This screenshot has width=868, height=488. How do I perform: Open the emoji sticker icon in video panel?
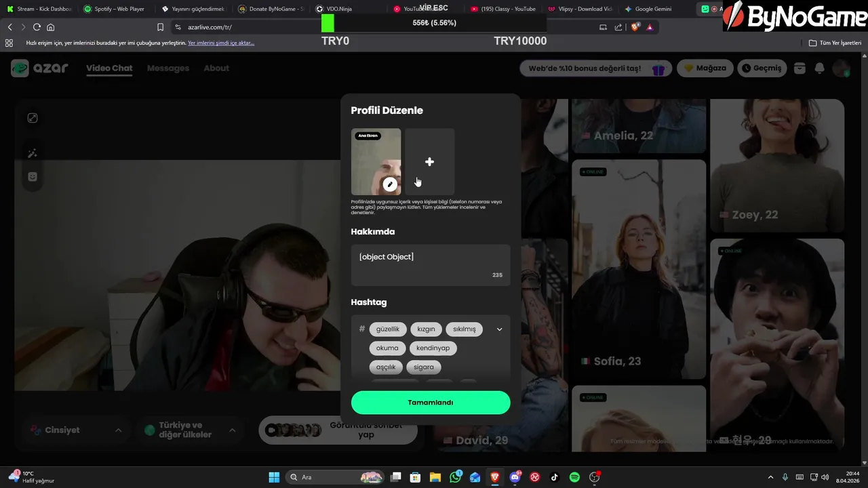click(32, 177)
